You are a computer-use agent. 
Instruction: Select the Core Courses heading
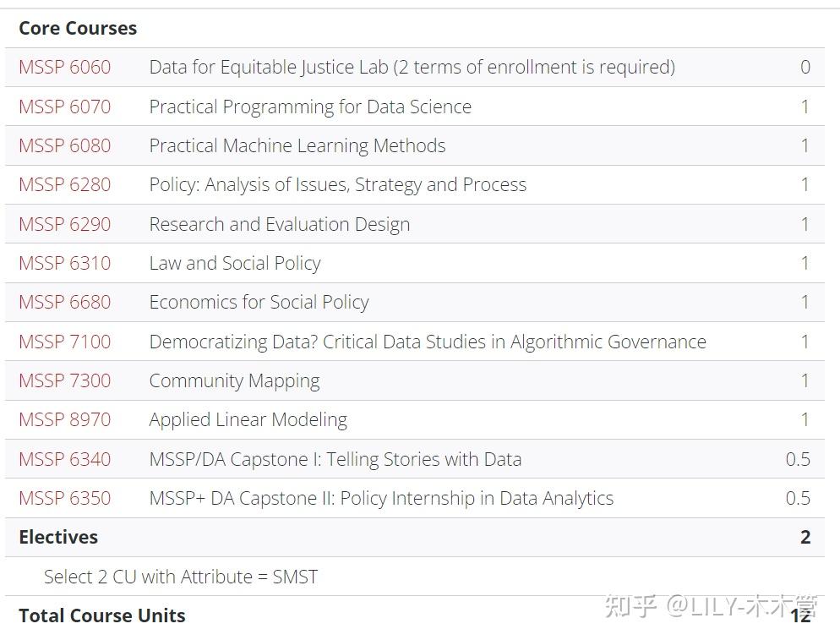(78, 28)
